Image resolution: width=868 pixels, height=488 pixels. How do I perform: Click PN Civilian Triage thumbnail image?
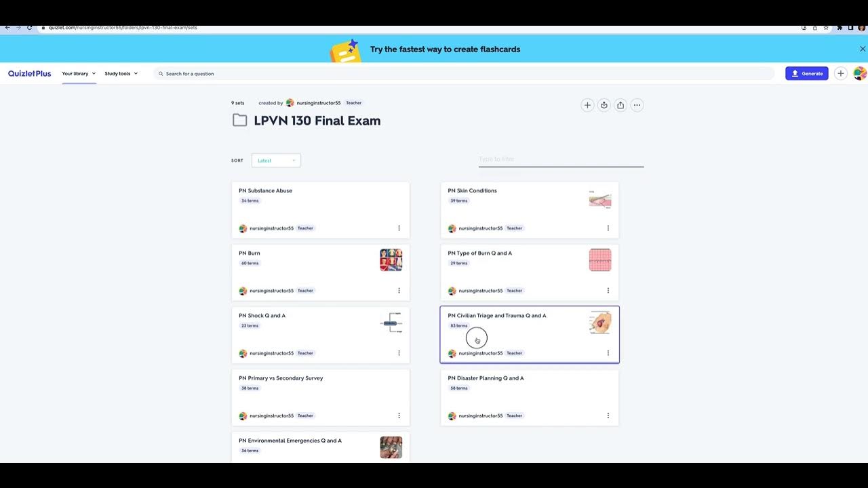600,323
